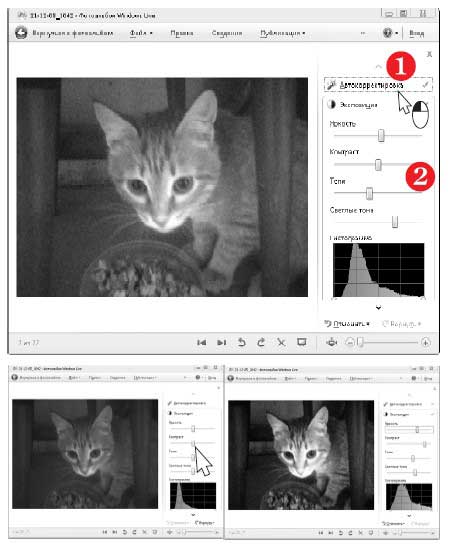This screenshot has width=450, height=552.
Task: Start slideshow from large window toolbar
Action: coord(302,342)
